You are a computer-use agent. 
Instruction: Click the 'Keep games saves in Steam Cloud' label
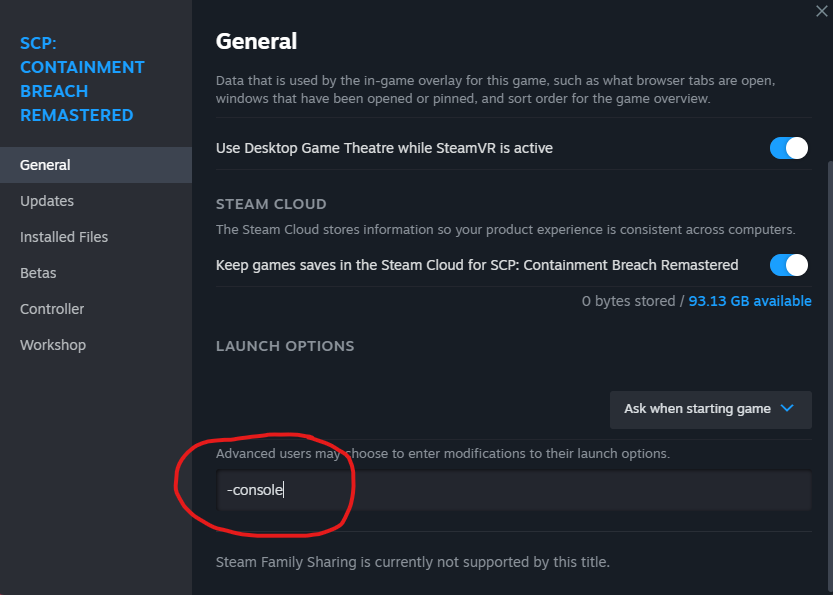pos(477,265)
